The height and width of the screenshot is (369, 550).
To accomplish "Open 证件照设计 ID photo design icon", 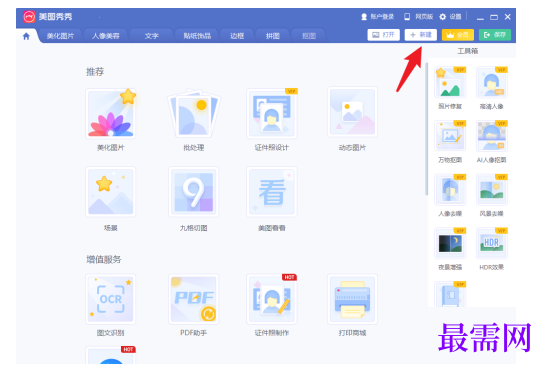I will 272,113.
